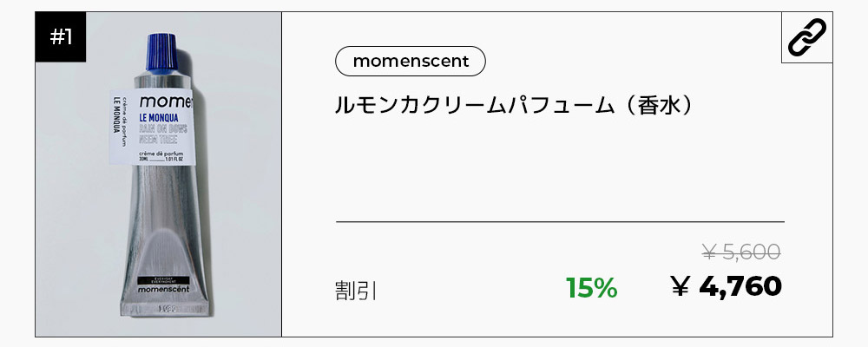Click the 割引 discount label

(356, 290)
